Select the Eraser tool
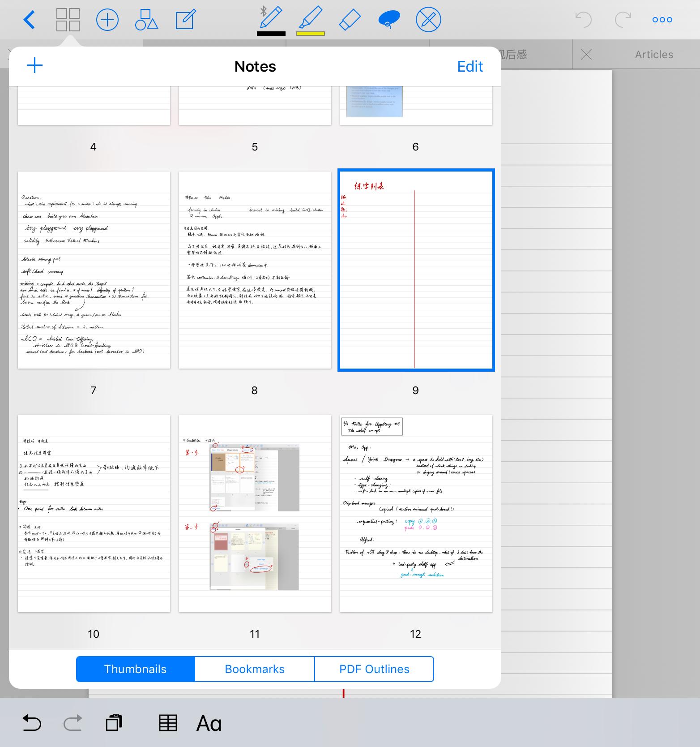This screenshot has width=700, height=747. [x=350, y=20]
